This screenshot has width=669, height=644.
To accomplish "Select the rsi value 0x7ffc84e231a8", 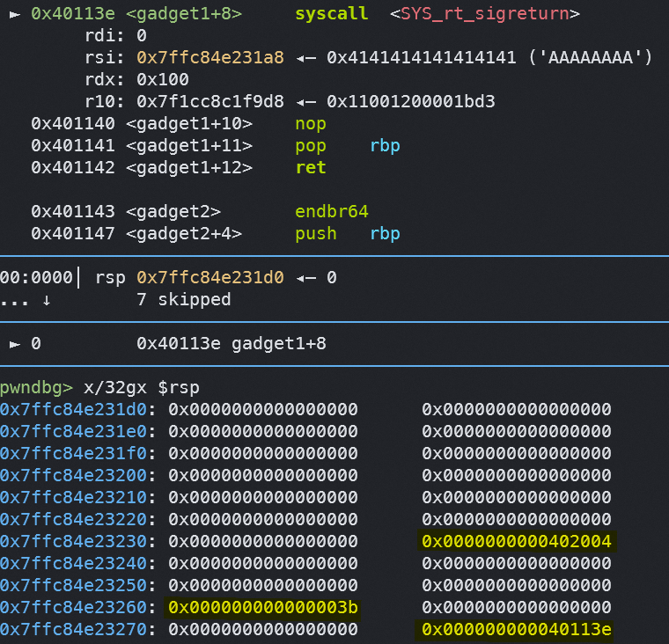I will pos(210,57).
